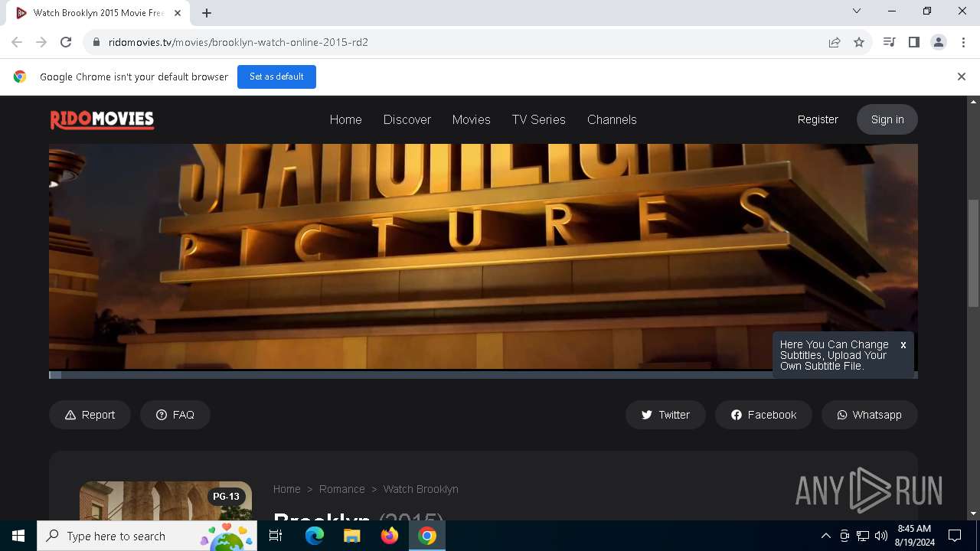The height and width of the screenshot is (551, 980).
Task: Click the RidoMovies logo
Action: pyautogui.click(x=102, y=119)
